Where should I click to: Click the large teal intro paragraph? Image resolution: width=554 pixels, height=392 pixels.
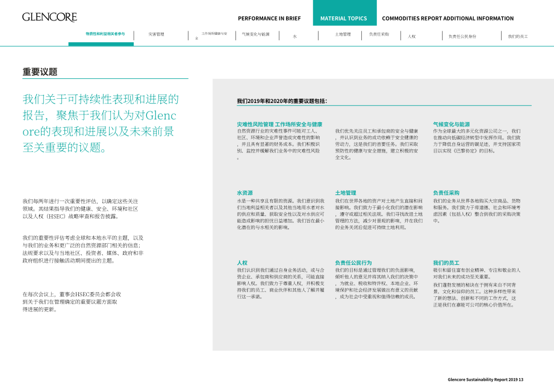pos(101,123)
